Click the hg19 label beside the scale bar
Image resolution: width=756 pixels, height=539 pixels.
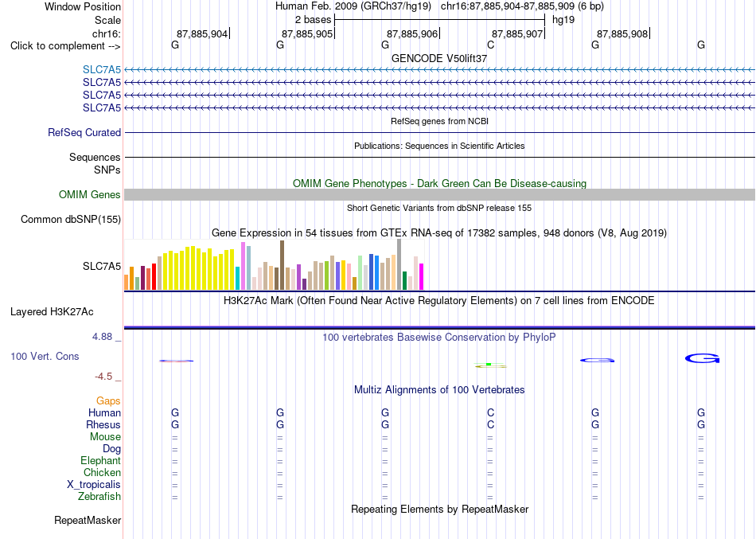coord(563,20)
